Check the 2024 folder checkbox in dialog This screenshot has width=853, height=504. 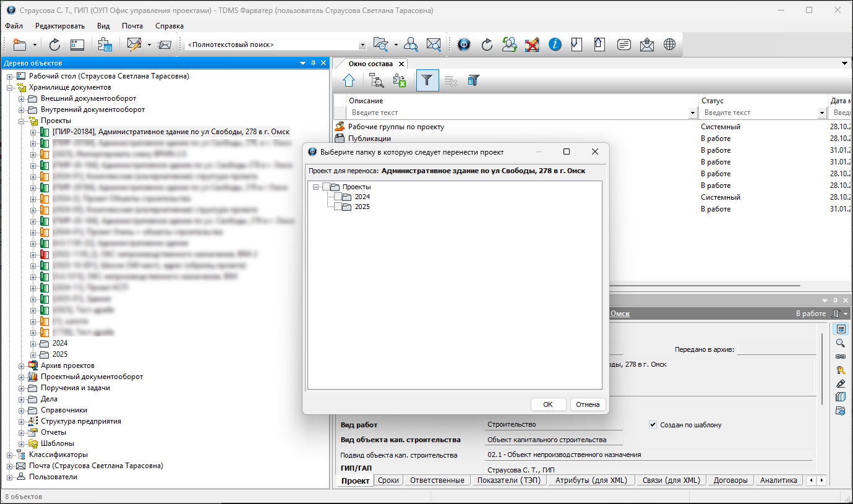(338, 197)
